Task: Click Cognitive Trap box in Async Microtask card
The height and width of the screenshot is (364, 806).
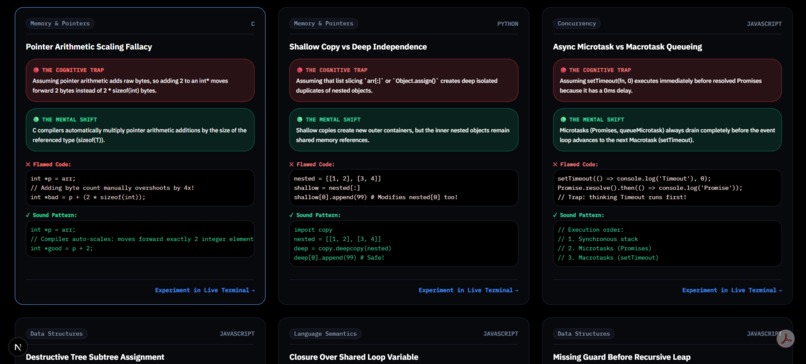Action: coord(668,80)
